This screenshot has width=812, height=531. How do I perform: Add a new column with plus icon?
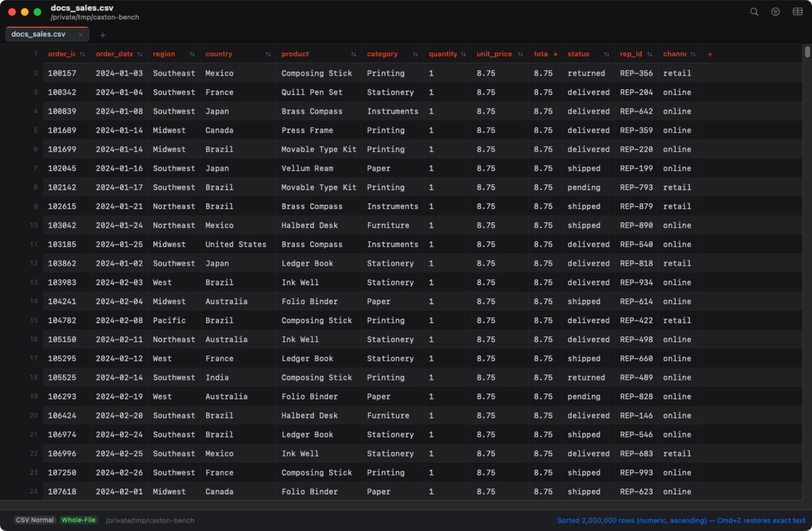click(710, 54)
